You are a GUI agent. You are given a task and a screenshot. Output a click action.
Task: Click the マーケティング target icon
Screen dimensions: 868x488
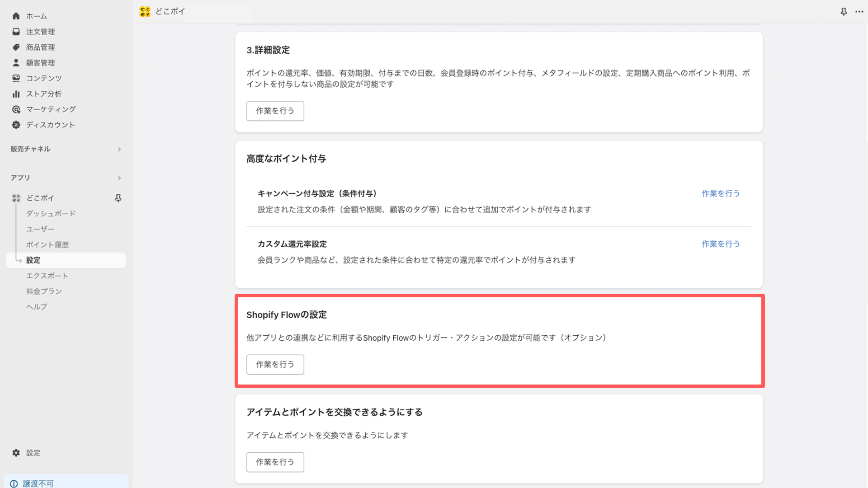coord(16,109)
